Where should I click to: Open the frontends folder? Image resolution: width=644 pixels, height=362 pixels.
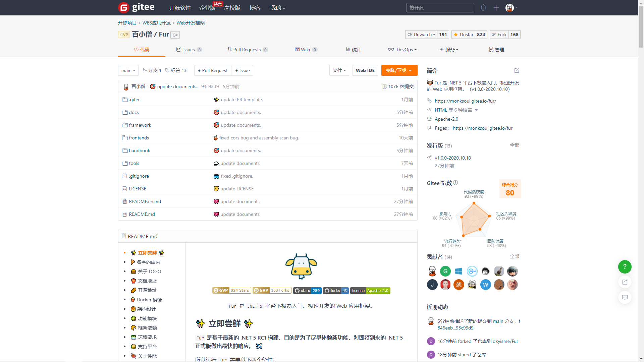pos(139,138)
